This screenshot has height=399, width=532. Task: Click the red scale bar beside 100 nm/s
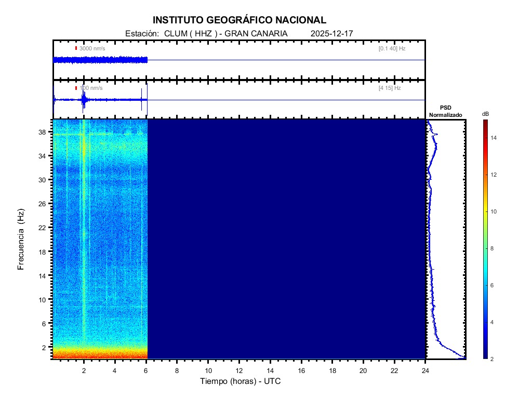76,88
